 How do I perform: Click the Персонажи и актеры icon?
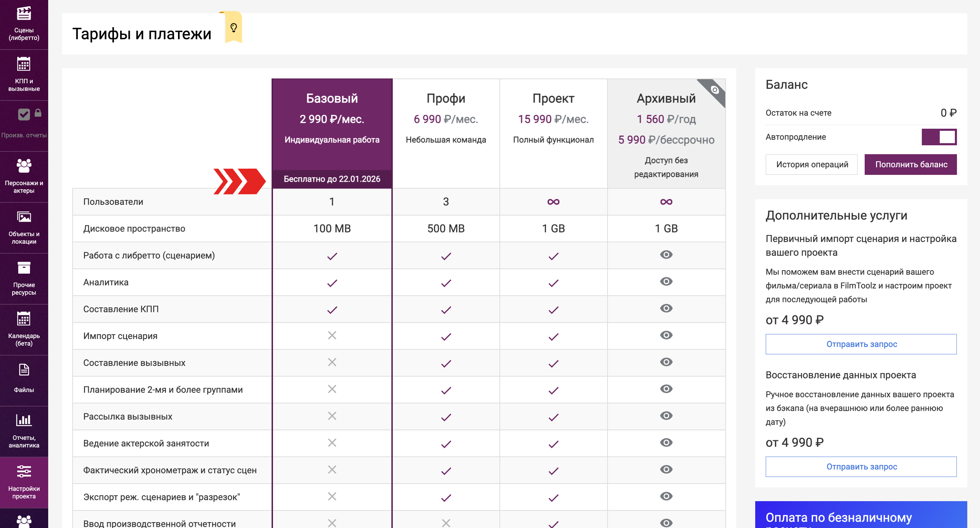click(x=24, y=177)
